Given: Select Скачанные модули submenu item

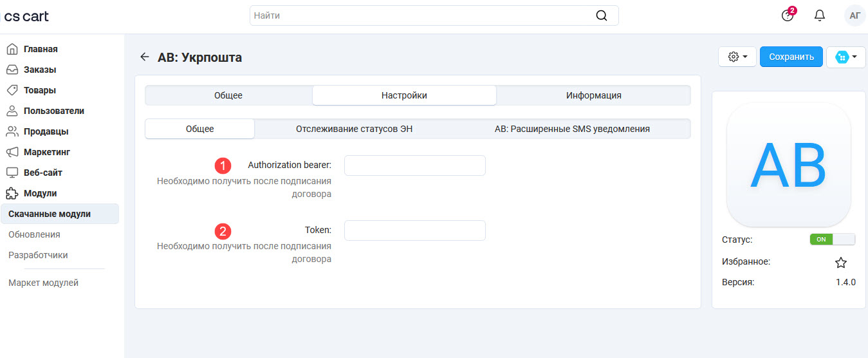Looking at the screenshot, I should tap(60, 214).
